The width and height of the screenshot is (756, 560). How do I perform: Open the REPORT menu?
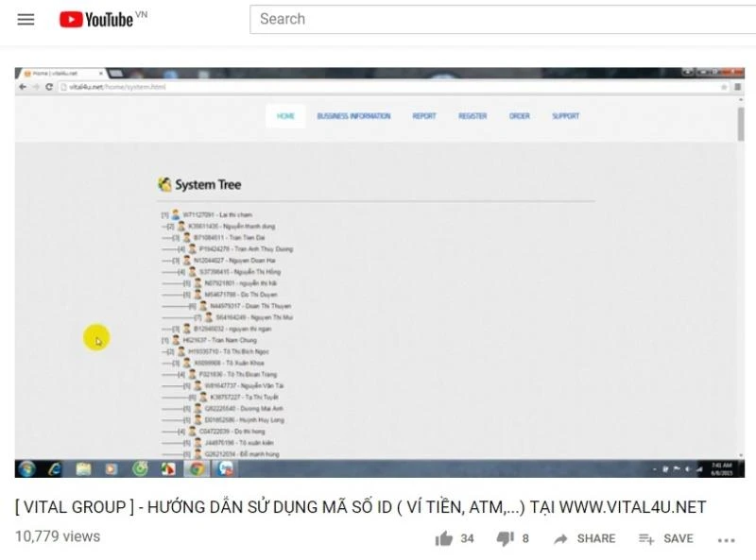[x=424, y=116]
